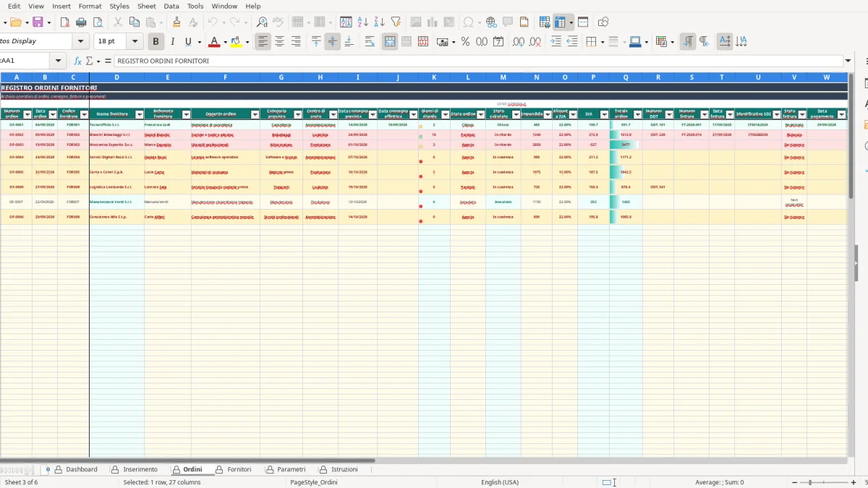Insert special character omega icon
Image resolution: width=868 pixels, height=488 pixels.
468,22
